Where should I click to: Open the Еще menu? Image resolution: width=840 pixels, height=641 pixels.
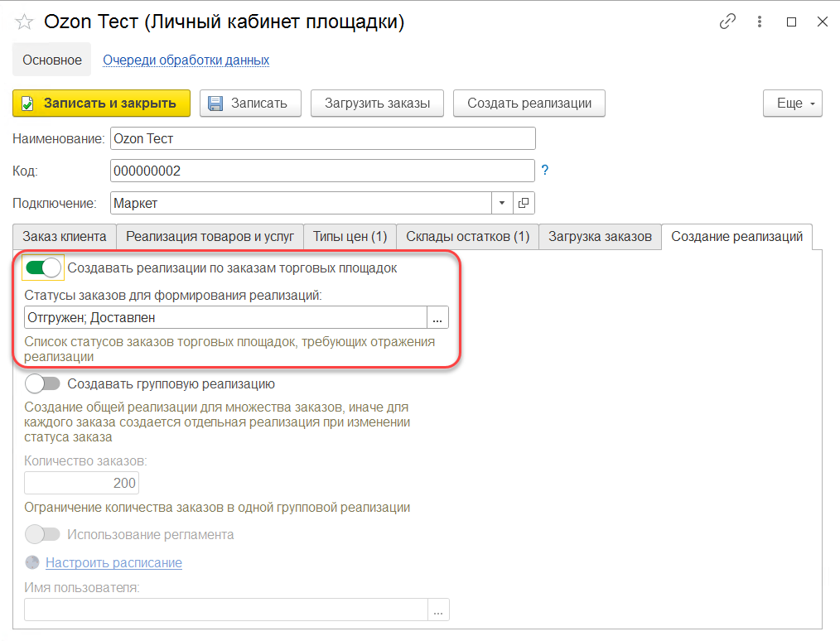[x=792, y=104]
